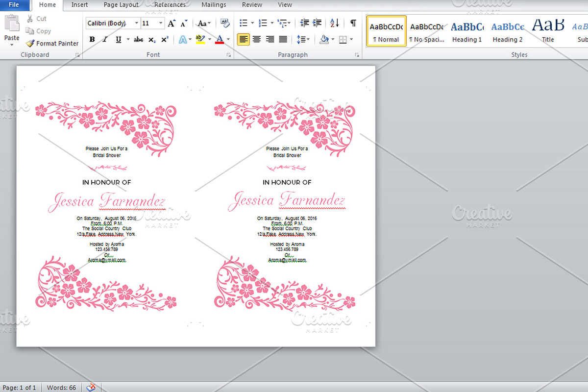The width and height of the screenshot is (588, 392).
Task: Open the Change Case Aa menu
Action: point(204,23)
